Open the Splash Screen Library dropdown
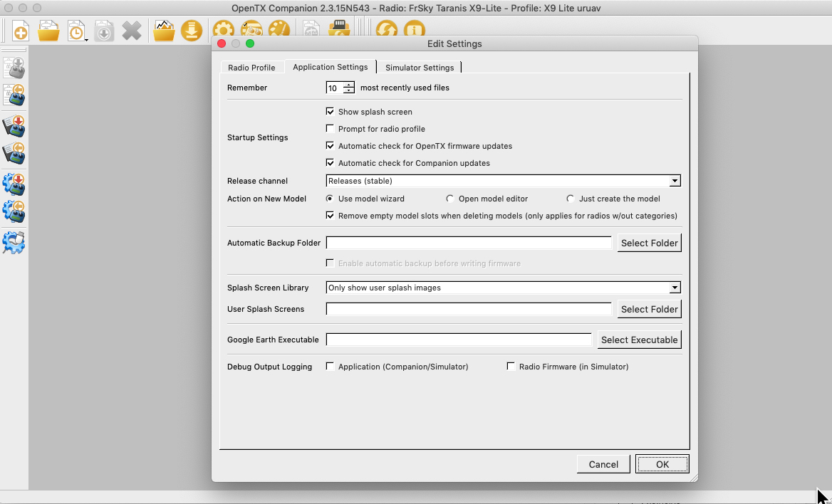Screen dimensions: 832x504 pos(503,288)
